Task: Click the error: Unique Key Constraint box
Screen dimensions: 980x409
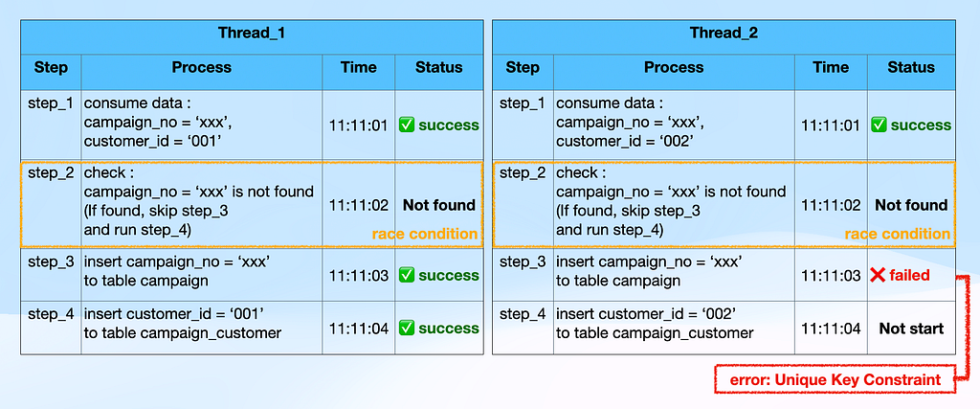Action: pos(835,379)
